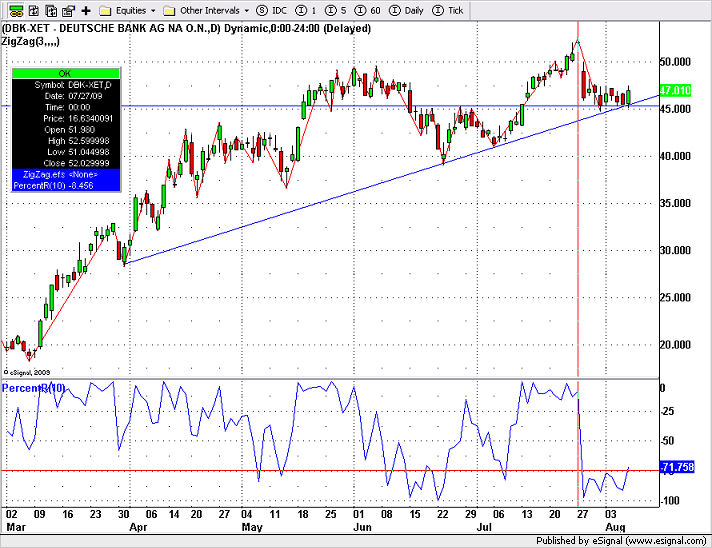712x548 pixels.
Task: Click the 50.000 price axis label
Action: tap(675, 62)
